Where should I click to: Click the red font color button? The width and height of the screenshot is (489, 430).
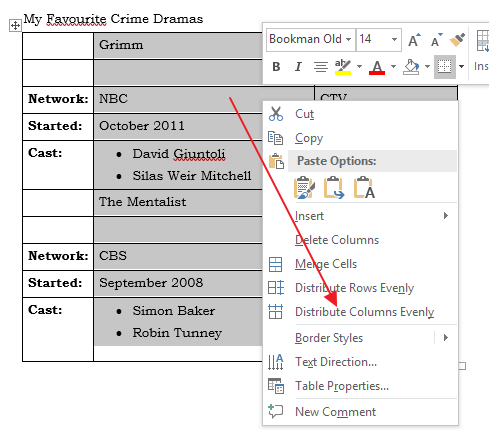coord(377,67)
